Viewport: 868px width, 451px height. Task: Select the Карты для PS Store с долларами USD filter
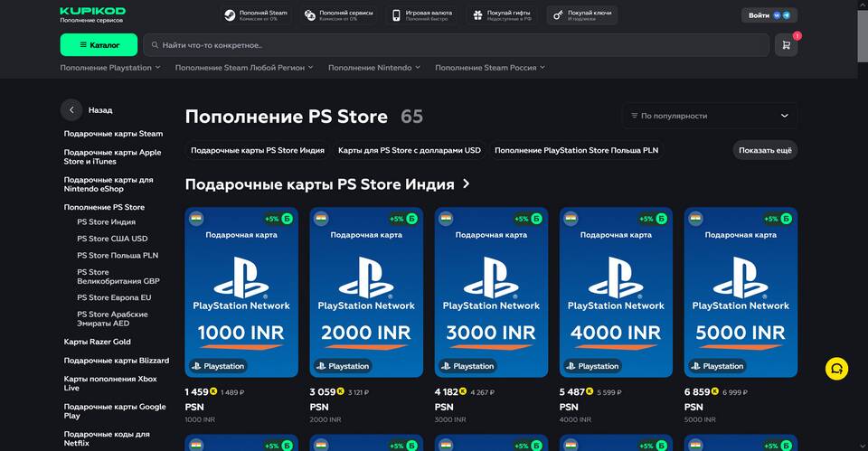[x=409, y=150]
